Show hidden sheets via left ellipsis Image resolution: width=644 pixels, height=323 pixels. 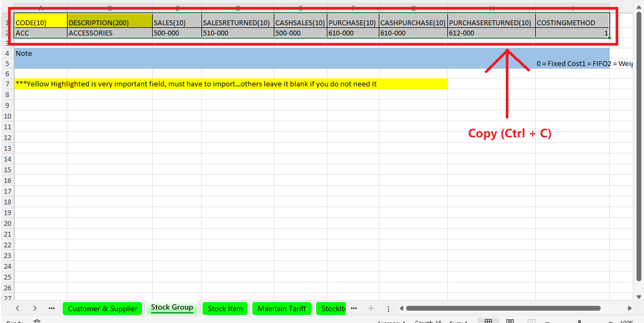click(x=51, y=309)
